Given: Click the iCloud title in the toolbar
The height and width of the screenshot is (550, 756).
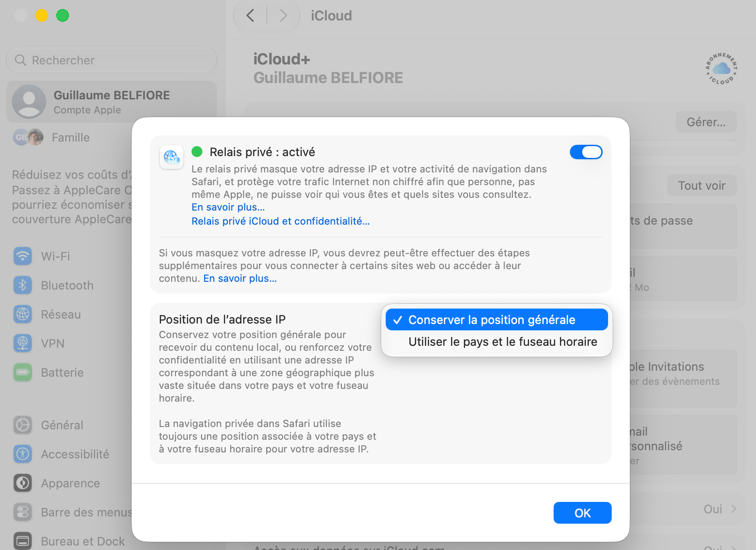Looking at the screenshot, I should pos(331,15).
